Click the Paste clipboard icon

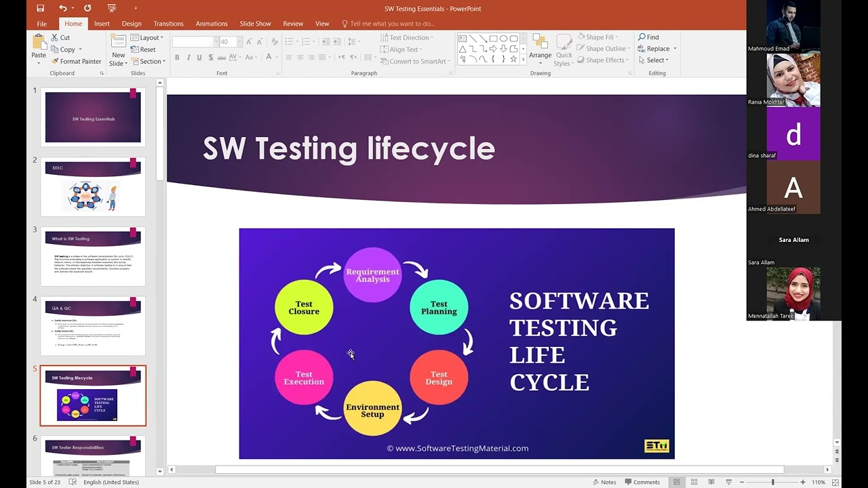pos(39,42)
